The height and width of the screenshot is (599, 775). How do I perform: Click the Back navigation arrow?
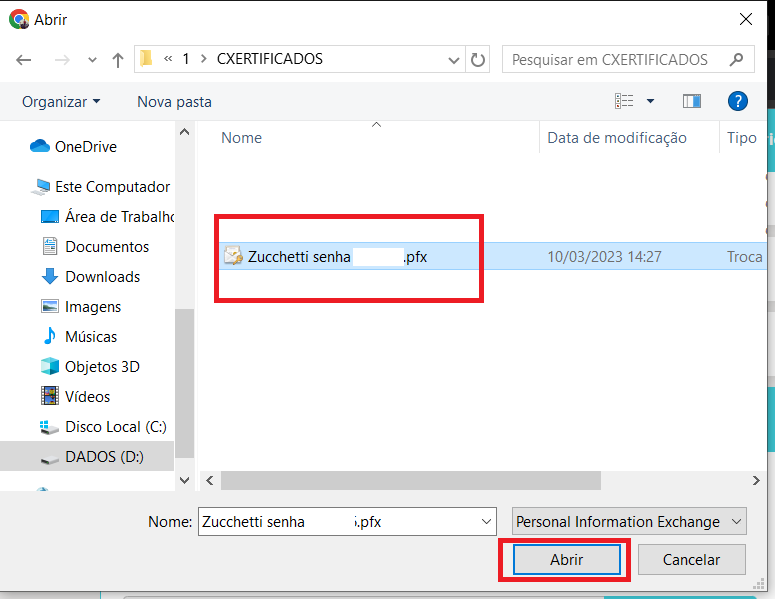[24, 60]
